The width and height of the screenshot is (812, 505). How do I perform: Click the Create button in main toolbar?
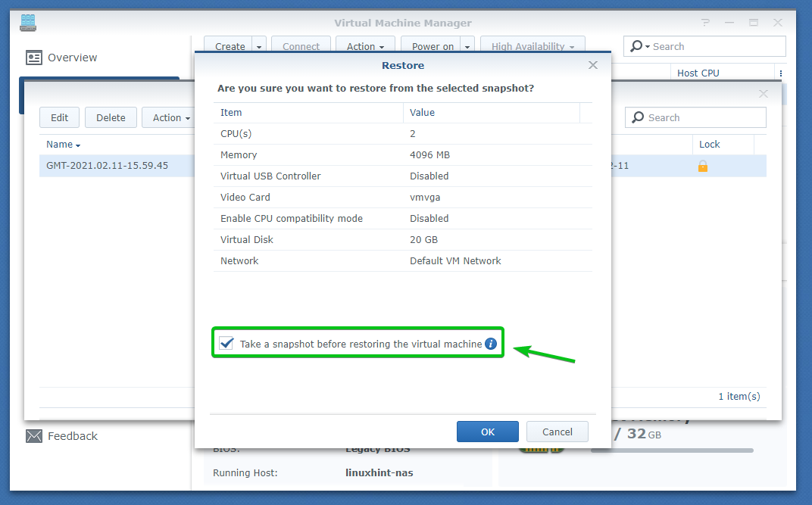(x=230, y=46)
